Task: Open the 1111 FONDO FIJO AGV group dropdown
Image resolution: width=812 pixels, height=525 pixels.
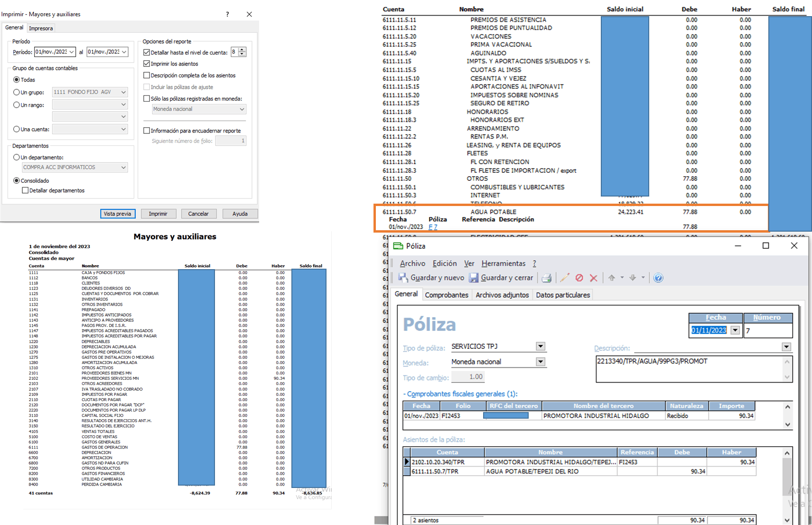Action: pos(123,92)
